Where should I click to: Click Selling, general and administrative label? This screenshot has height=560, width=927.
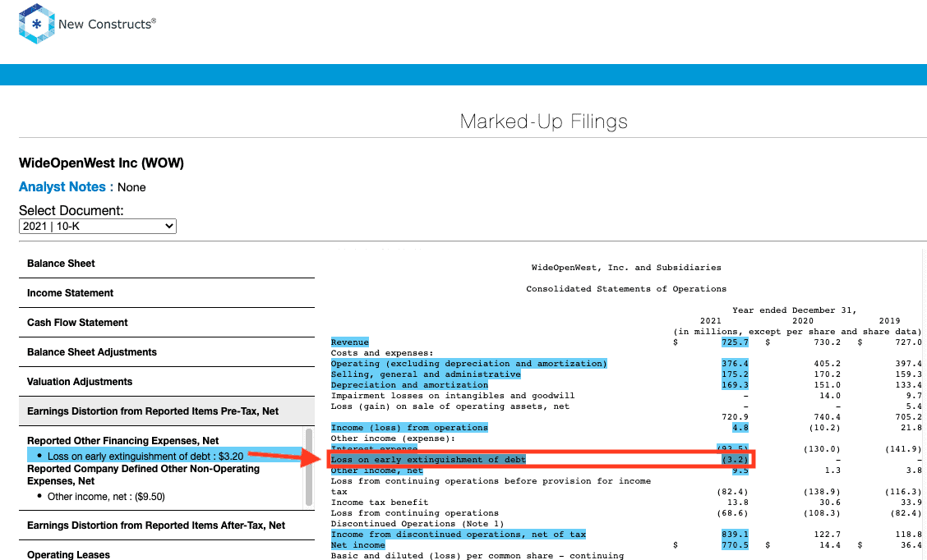(x=426, y=374)
